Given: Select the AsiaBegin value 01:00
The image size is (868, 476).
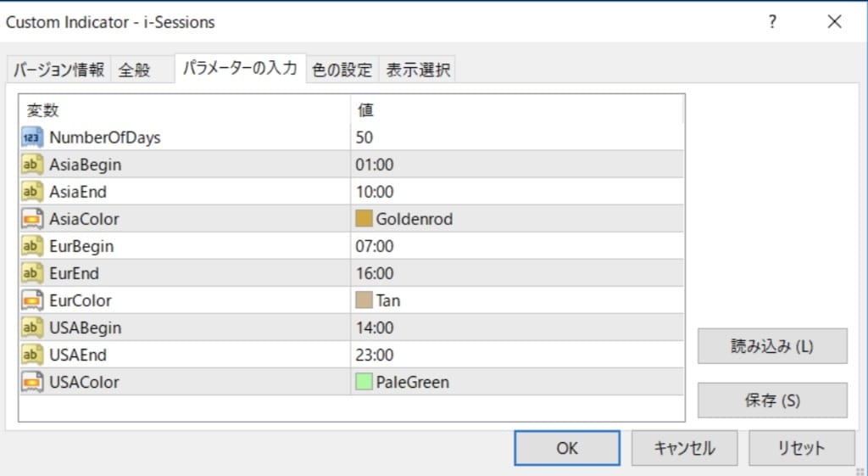Looking at the screenshot, I should coord(375,165).
